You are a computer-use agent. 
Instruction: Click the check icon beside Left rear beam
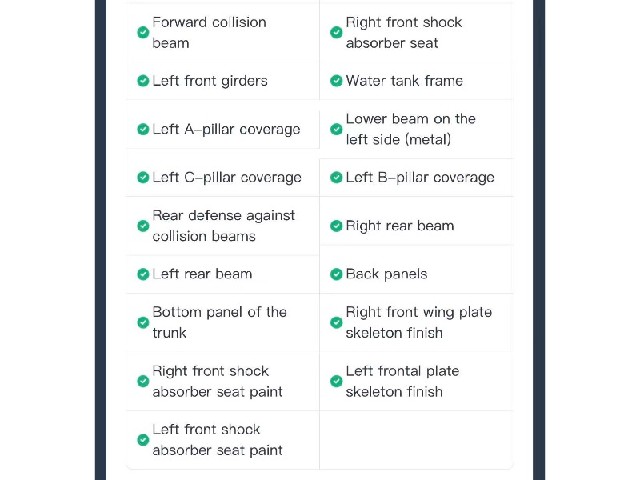[x=143, y=274]
